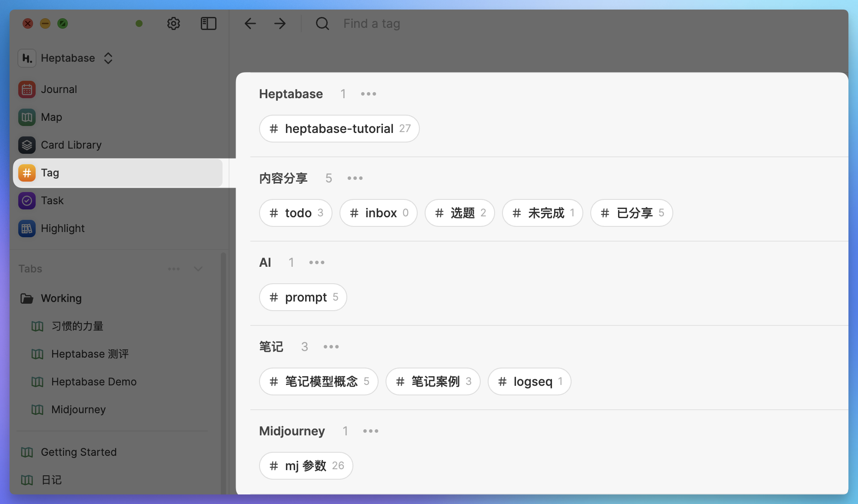Open the settings gear icon
The image size is (858, 504).
tap(173, 23)
